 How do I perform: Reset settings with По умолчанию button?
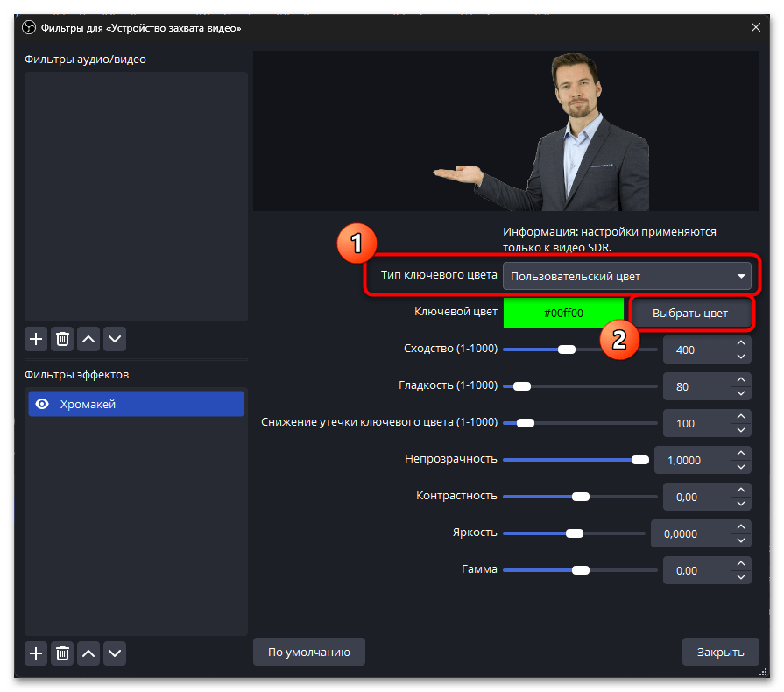point(308,652)
